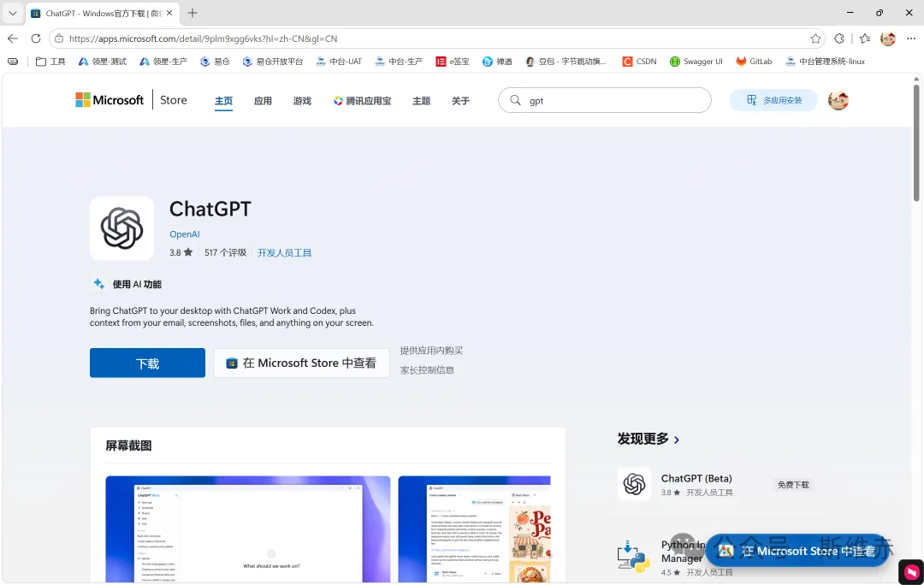Open the 中台-UAT bookmark
The width and height of the screenshot is (924, 585).
point(339,62)
